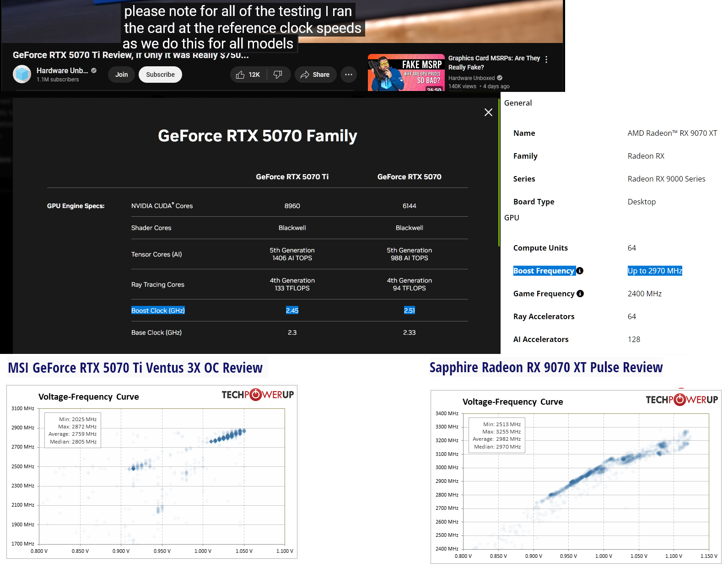Open channel name 'Hardware Unb...' beside the avatar
Screen dimensions: 728x567
point(62,70)
